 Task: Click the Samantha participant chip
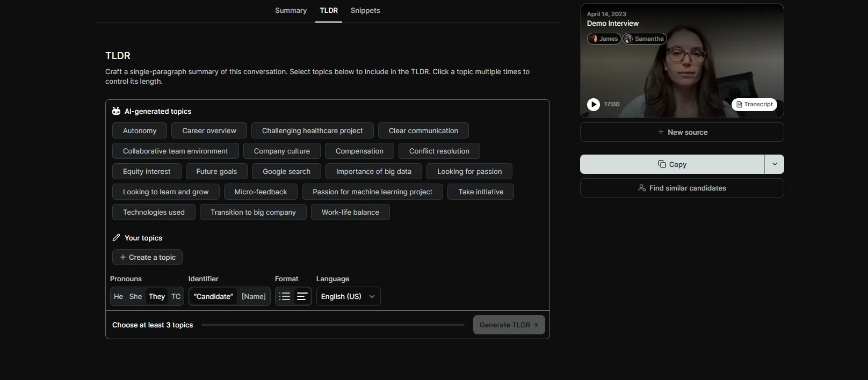pyautogui.click(x=645, y=39)
